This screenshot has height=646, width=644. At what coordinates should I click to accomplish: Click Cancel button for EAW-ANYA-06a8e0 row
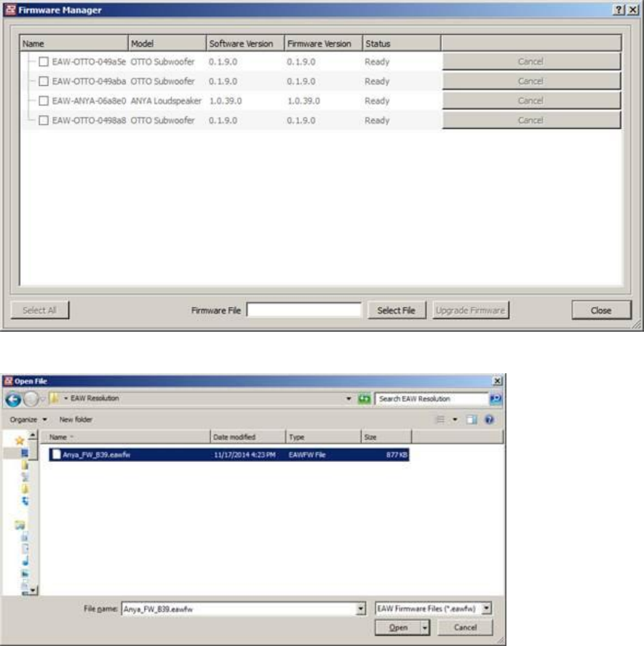pyautogui.click(x=531, y=100)
